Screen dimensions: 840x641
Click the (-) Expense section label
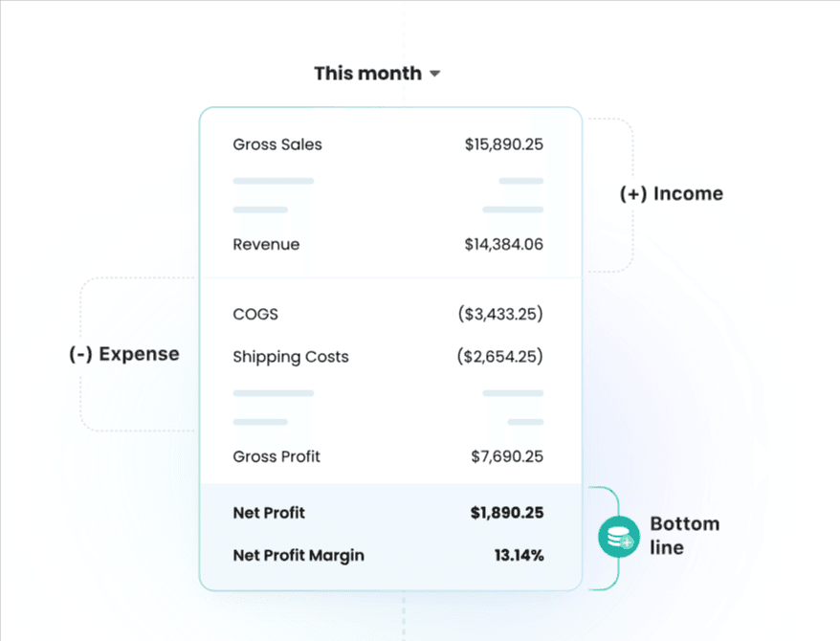pyautogui.click(x=124, y=354)
